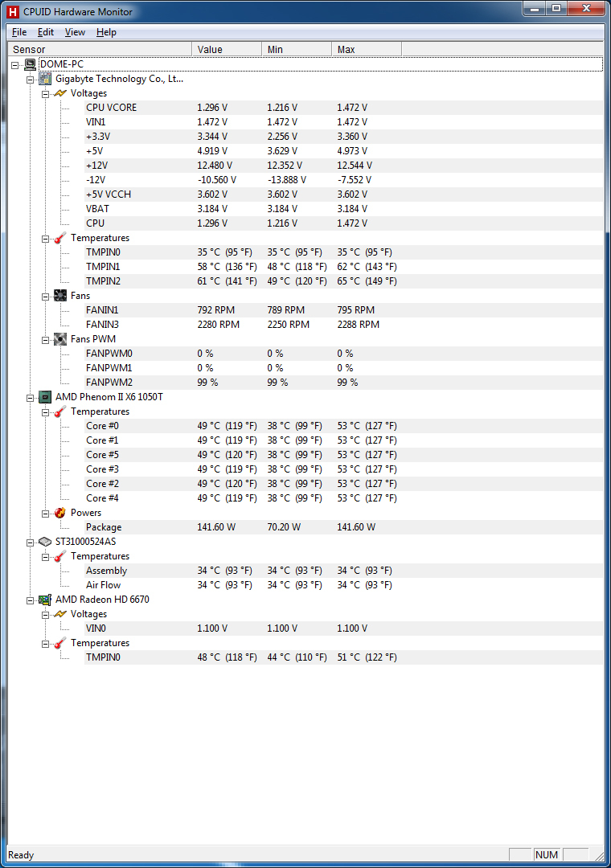Click the AMD Phenom II processor chip icon
This screenshot has width=611, height=868.
coord(46,397)
